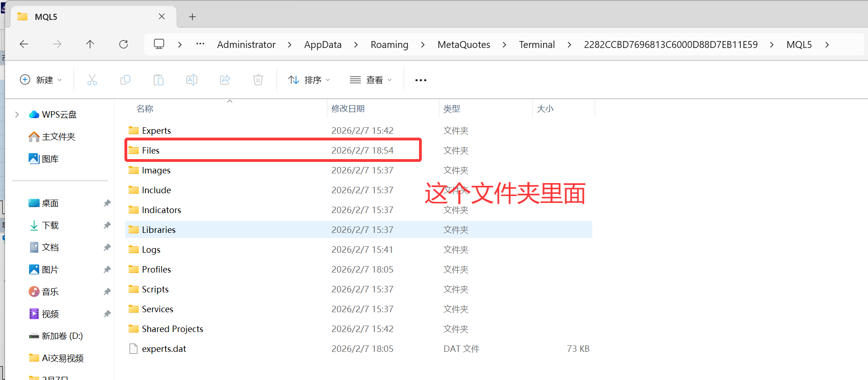Expand chevron after Roaming in path

point(423,45)
